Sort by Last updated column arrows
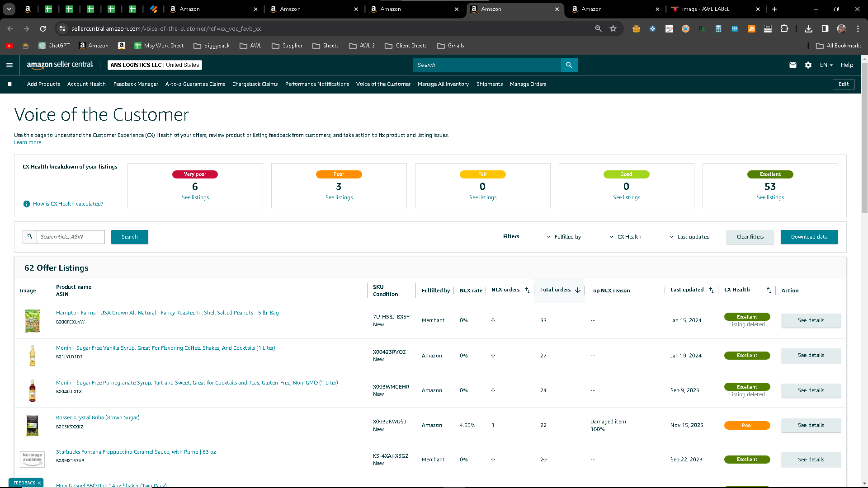 [x=712, y=290]
